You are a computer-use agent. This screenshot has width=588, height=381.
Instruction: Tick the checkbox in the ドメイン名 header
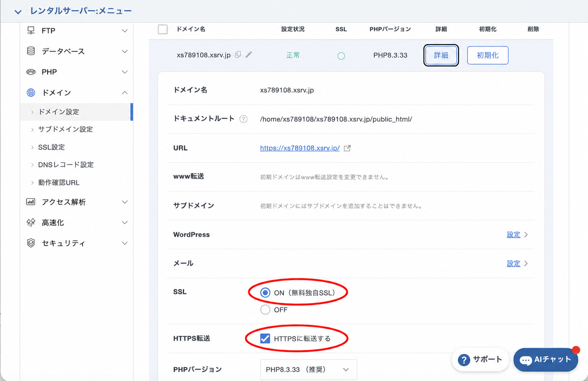pyautogui.click(x=163, y=29)
